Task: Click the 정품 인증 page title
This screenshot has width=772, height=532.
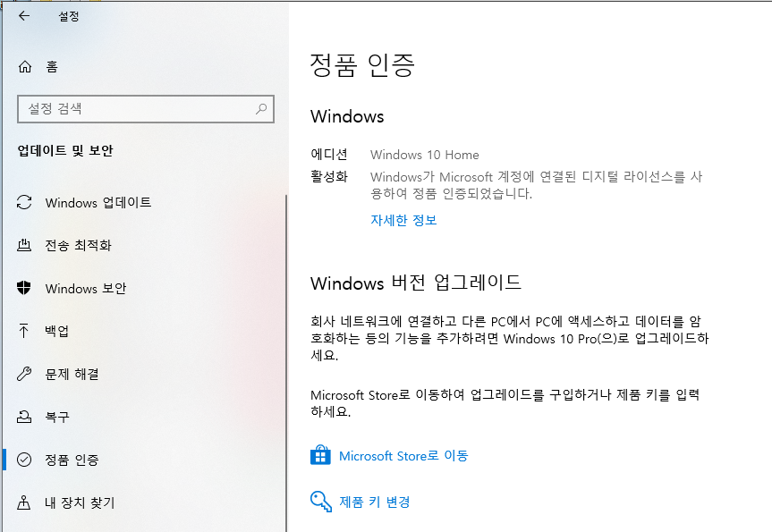Action: pos(362,65)
